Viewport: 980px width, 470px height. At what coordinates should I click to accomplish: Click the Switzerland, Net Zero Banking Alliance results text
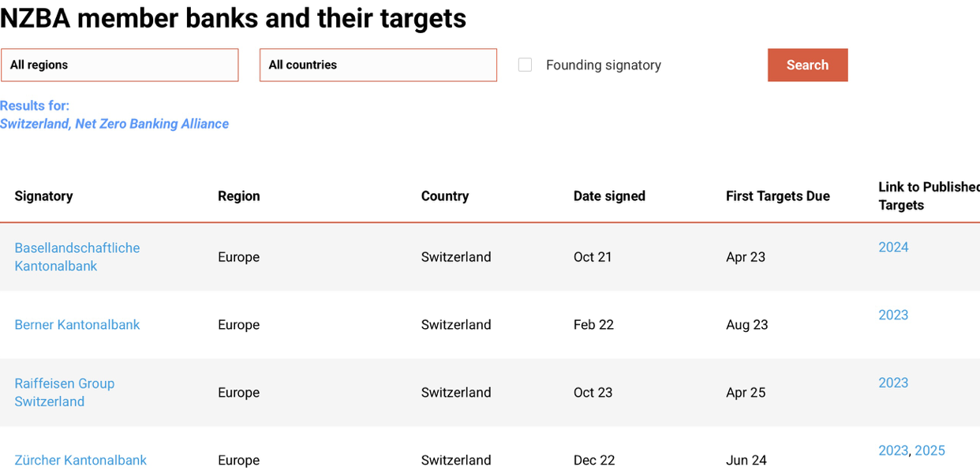[x=114, y=124]
